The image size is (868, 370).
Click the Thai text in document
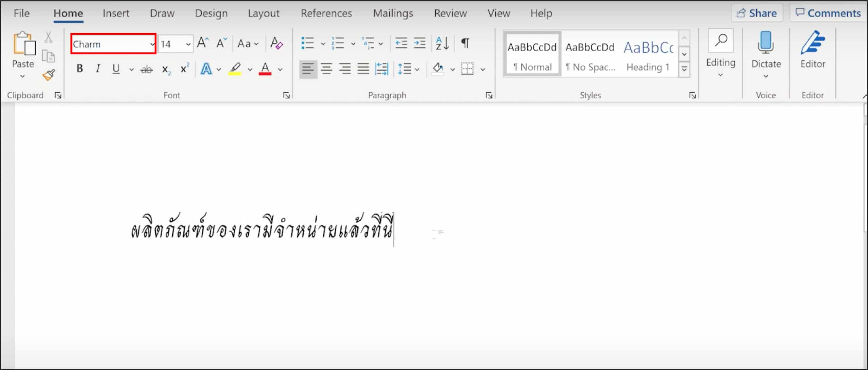262,227
